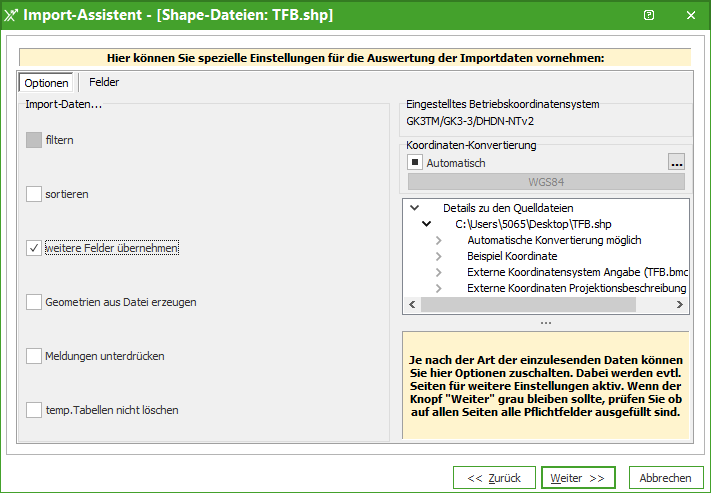This screenshot has height=493, width=711.
Task: Enable 'Geometrien aus Datei erzeugen'
Action: tap(34, 302)
